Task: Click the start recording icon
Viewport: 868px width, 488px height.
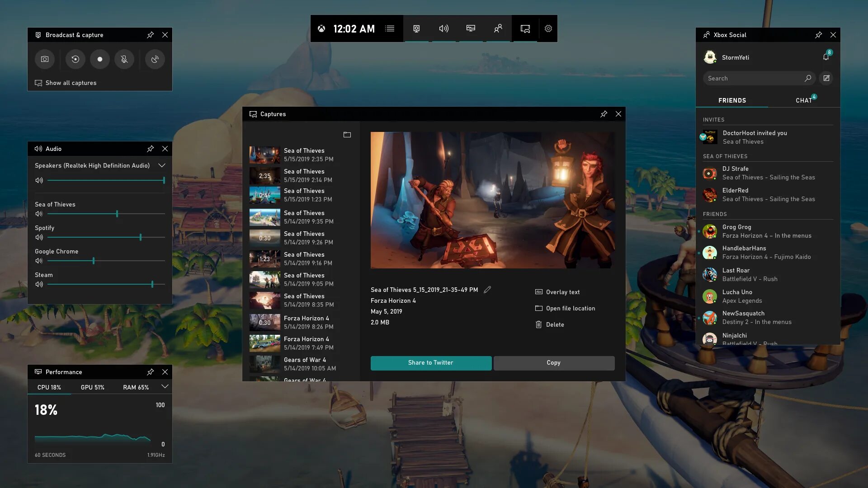Action: pos(99,58)
